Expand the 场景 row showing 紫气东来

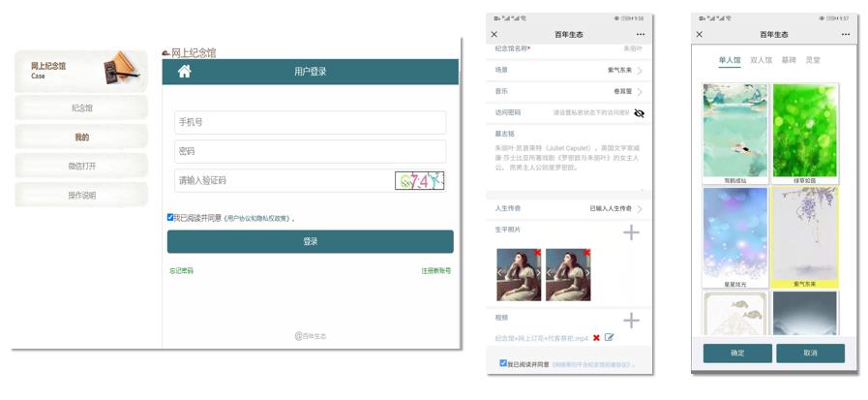(x=639, y=71)
